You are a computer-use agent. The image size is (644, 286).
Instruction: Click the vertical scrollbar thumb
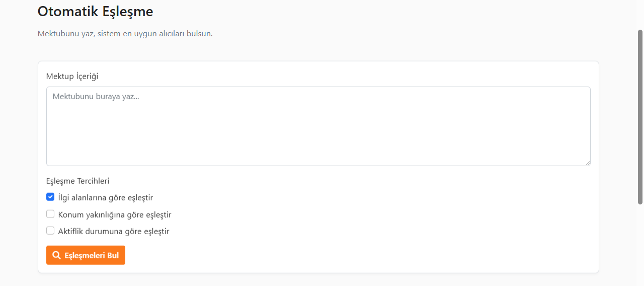point(640,117)
